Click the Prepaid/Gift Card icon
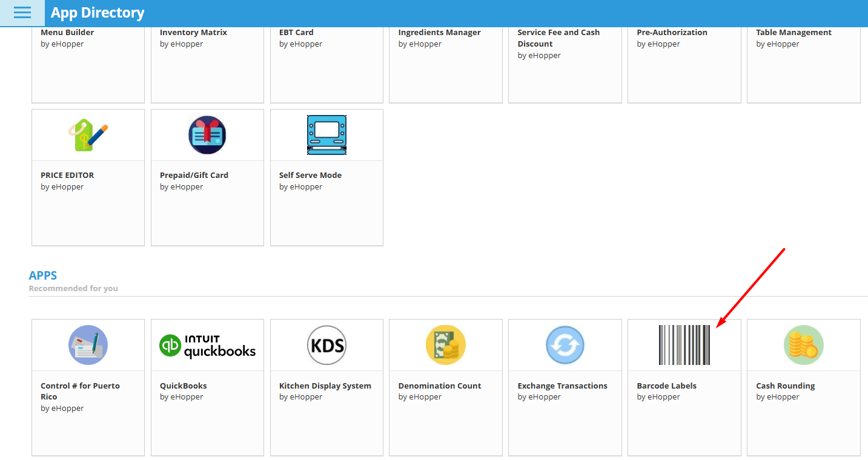 207,136
